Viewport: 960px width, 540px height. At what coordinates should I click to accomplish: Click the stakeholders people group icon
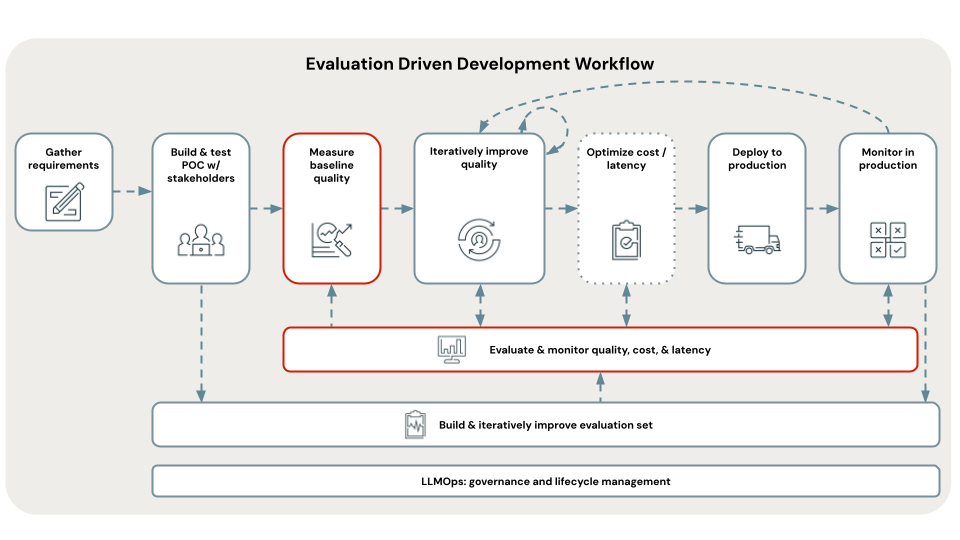[201, 241]
